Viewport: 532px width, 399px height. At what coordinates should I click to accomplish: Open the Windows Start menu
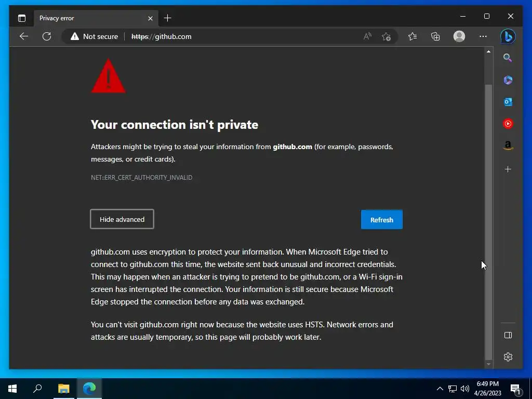click(x=12, y=389)
